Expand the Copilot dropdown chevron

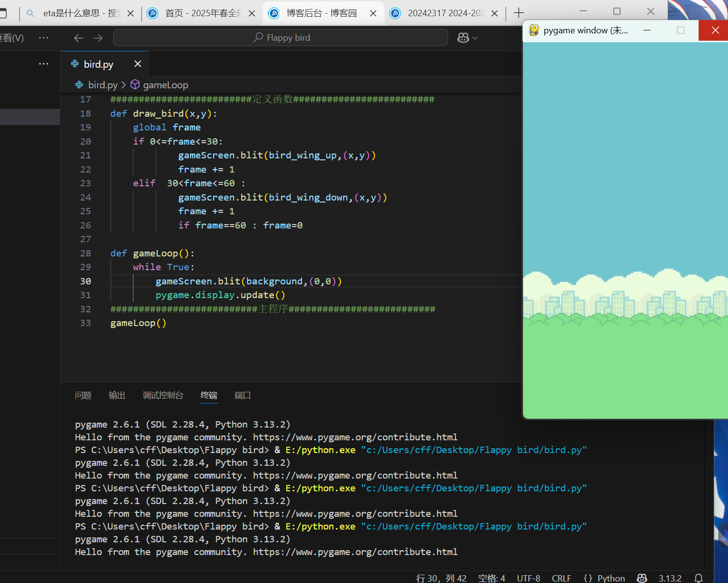click(x=475, y=38)
